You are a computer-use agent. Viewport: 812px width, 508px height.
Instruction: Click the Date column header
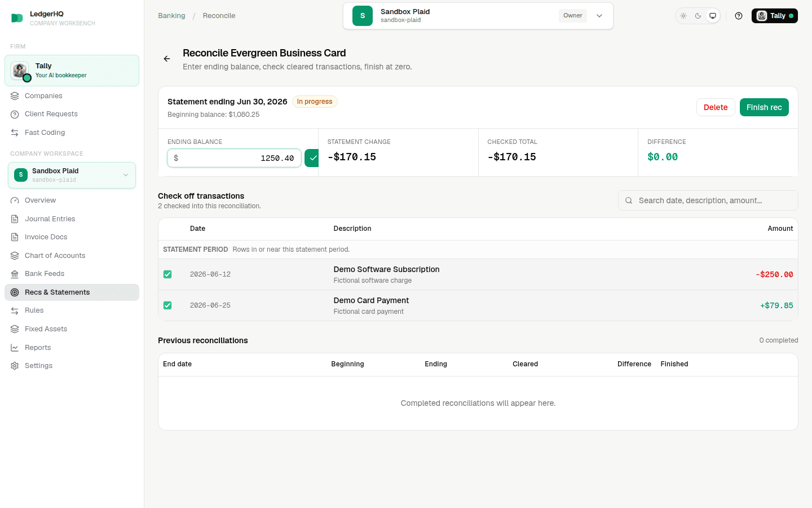pyautogui.click(x=197, y=229)
